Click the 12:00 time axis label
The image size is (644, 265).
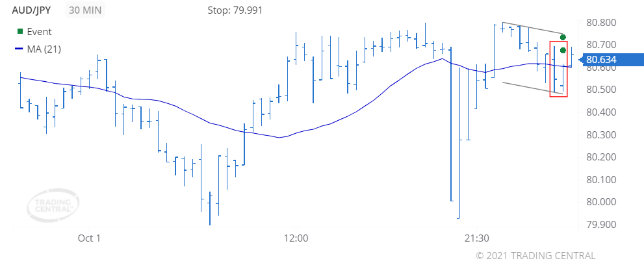[296, 238]
